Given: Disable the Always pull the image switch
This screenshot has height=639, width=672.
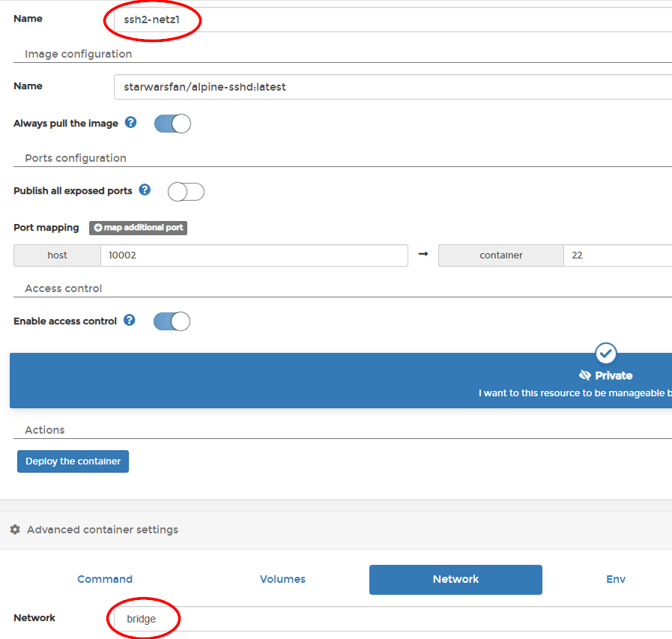Looking at the screenshot, I should click(x=172, y=124).
